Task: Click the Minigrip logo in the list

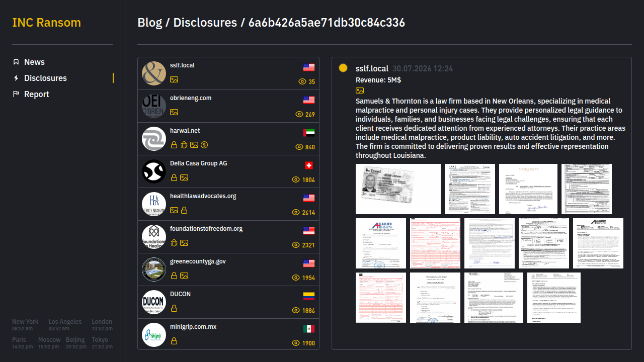Action: (x=154, y=335)
